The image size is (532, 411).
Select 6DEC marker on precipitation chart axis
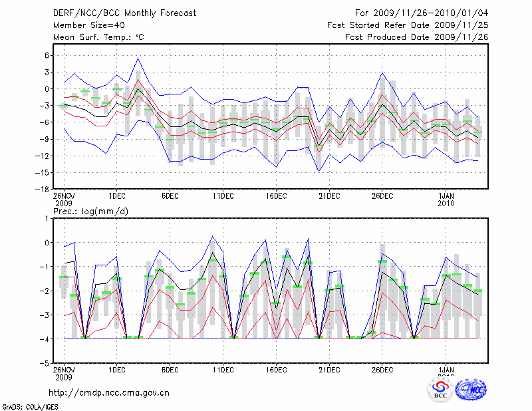(x=170, y=370)
